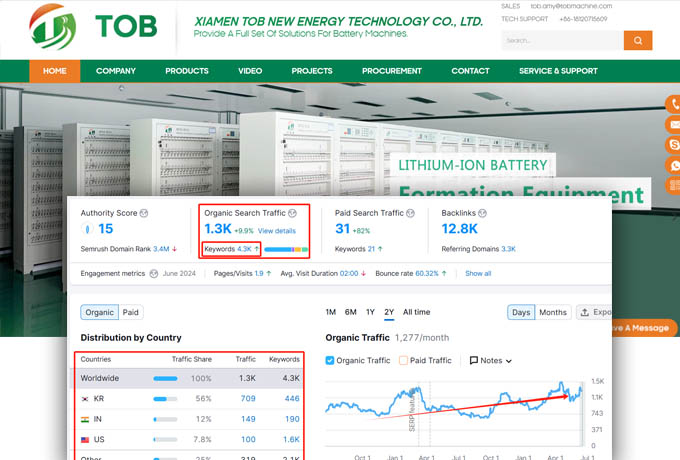Select the 1M time range tab
The height and width of the screenshot is (460, 680).
(331, 312)
